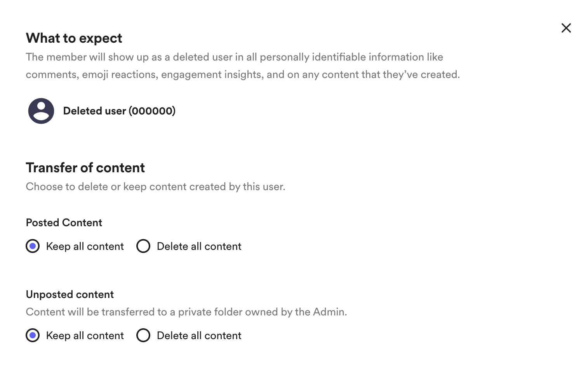Click the deleted user avatar icon
Screen dimensions: 588x388
(41, 111)
